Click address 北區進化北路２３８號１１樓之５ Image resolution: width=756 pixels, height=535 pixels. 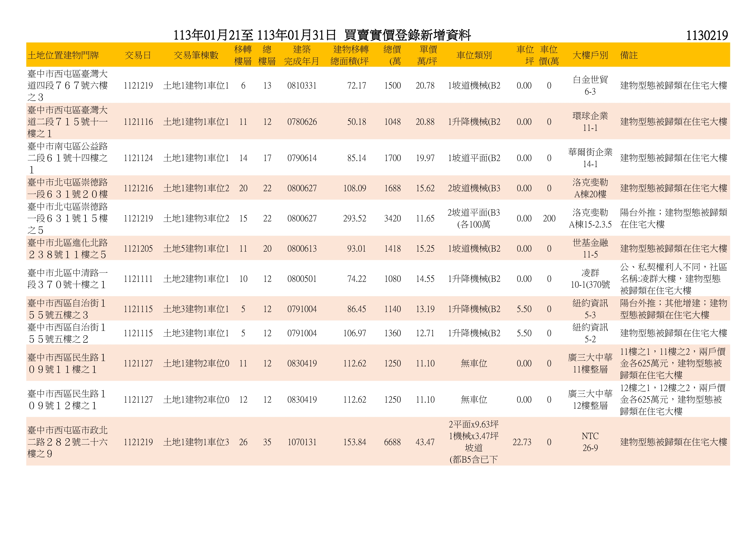coord(67,248)
